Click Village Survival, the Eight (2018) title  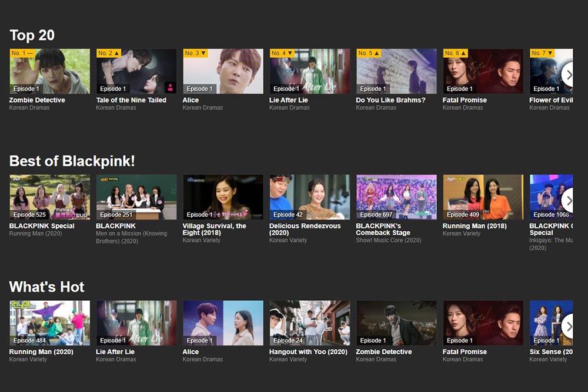215,230
